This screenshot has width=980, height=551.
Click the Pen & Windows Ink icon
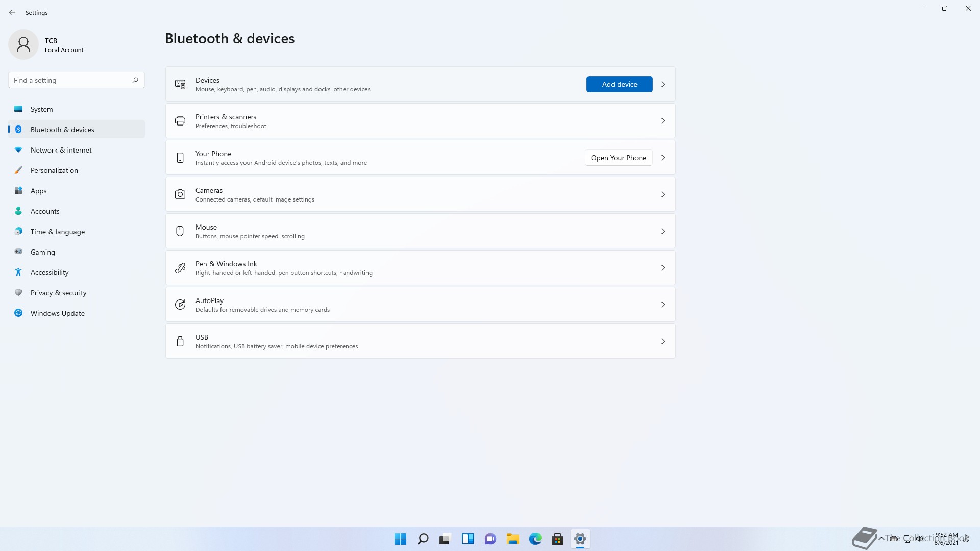click(x=180, y=268)
